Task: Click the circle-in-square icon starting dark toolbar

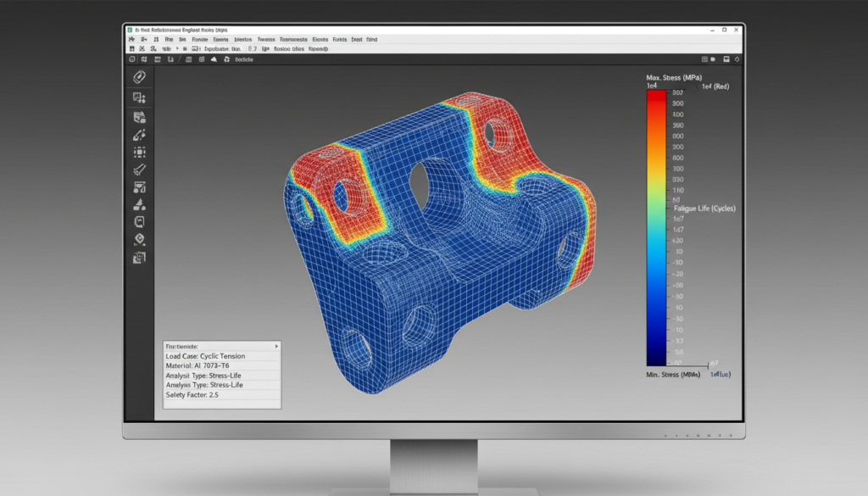Action: (x=131, y=59)
